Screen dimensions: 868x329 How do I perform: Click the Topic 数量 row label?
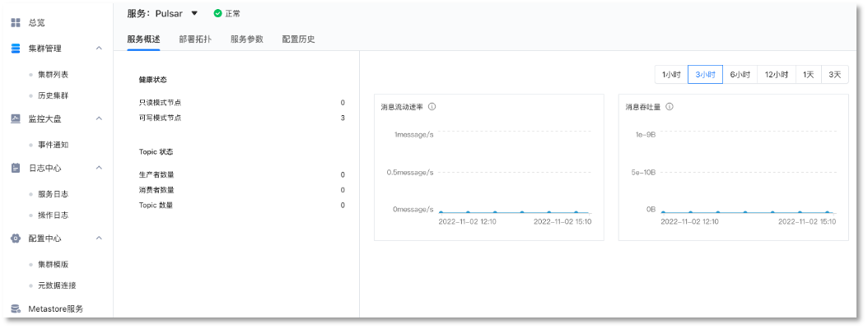tap(156, 205)
